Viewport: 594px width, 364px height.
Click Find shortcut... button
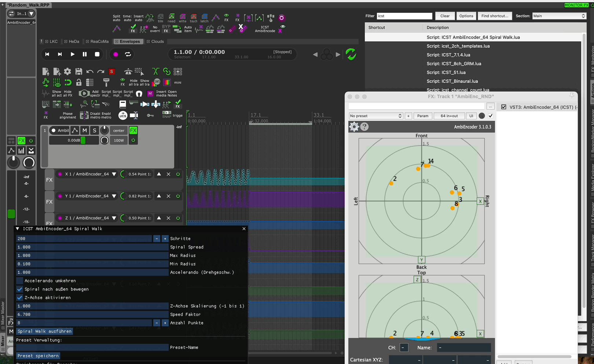[x=495, y=16]
